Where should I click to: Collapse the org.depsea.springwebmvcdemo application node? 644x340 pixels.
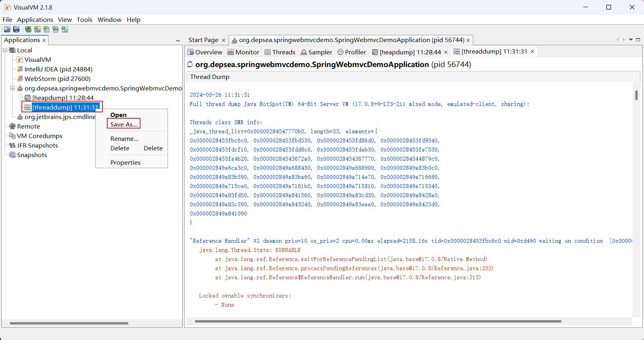(x=12, y=88)
